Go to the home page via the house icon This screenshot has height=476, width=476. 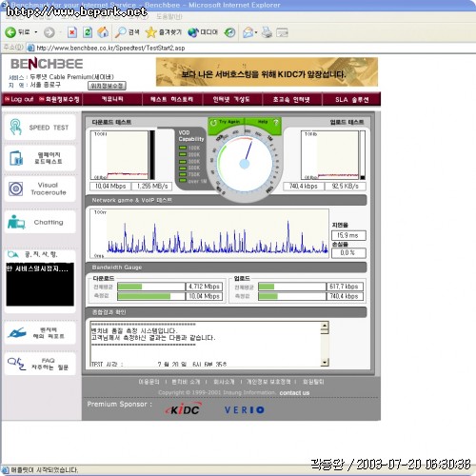point(103,32)
